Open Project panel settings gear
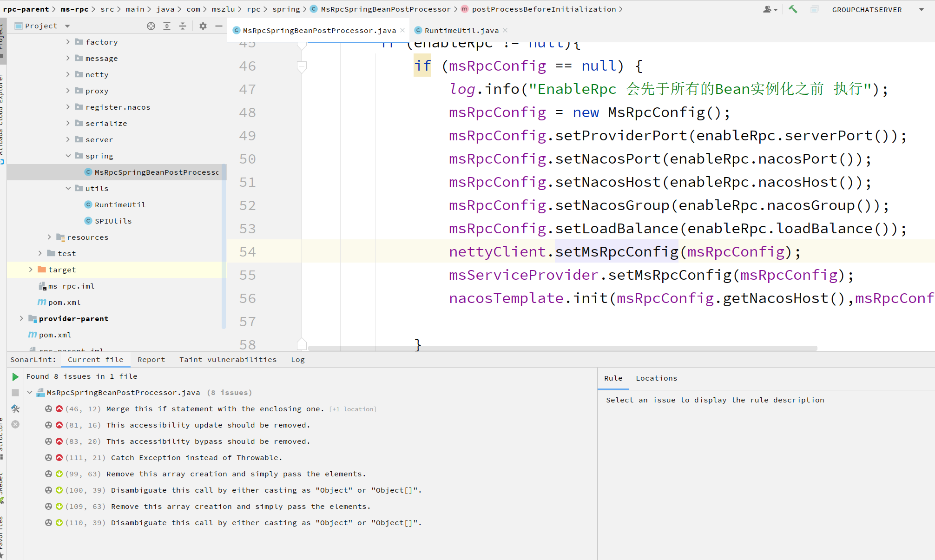Image resolution: width=935 pixels, height=560 pixels. (x=203, y=26)
